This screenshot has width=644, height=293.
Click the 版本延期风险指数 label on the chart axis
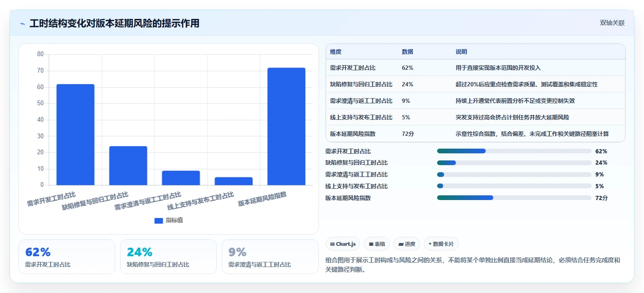[x=262, y=200]
